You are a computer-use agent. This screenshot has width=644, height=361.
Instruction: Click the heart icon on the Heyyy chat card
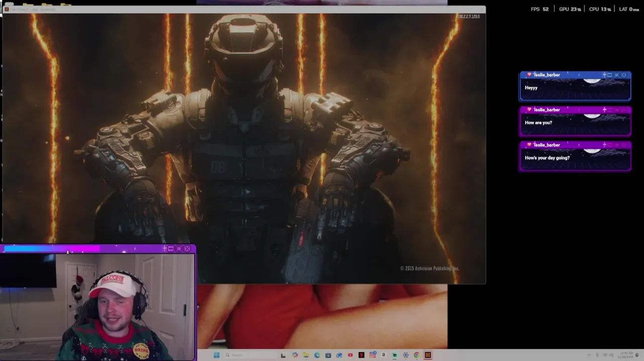tap(529, 74)
